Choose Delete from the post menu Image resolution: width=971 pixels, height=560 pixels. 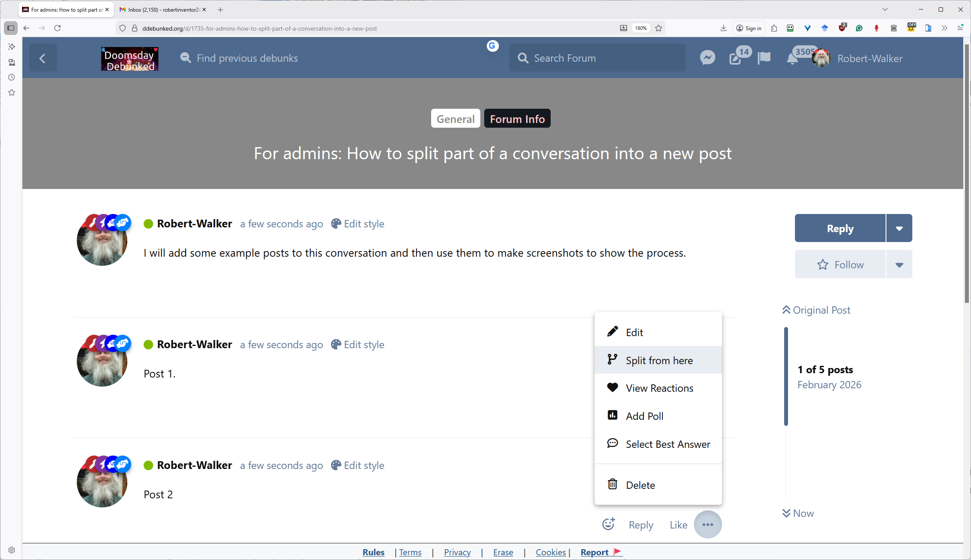click(x=640, y=485)
